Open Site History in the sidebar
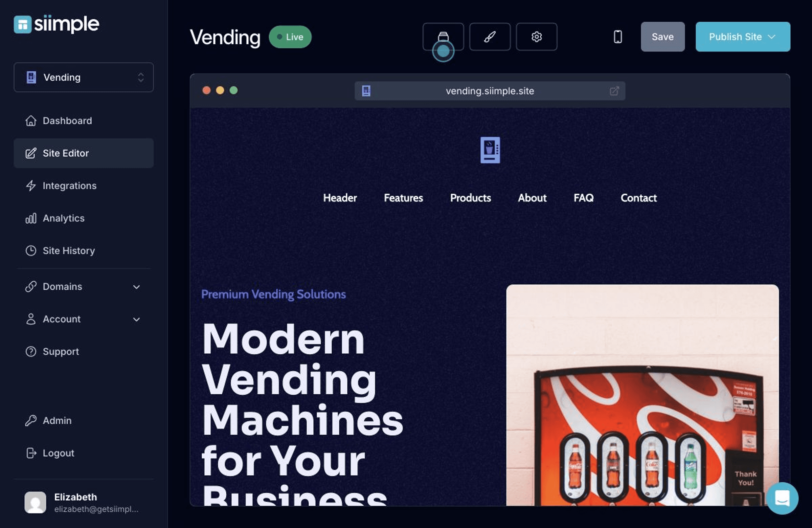 pyautogui.click(x=84, y=250)
